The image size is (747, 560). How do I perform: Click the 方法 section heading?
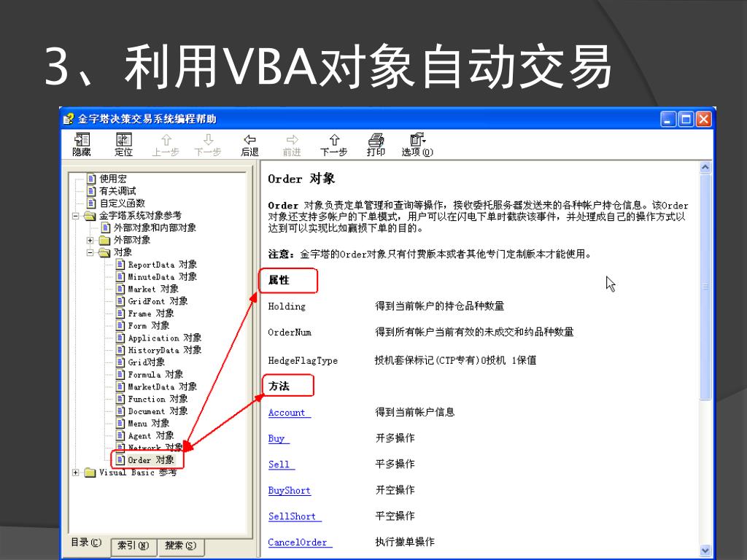(x=279, y=386)
